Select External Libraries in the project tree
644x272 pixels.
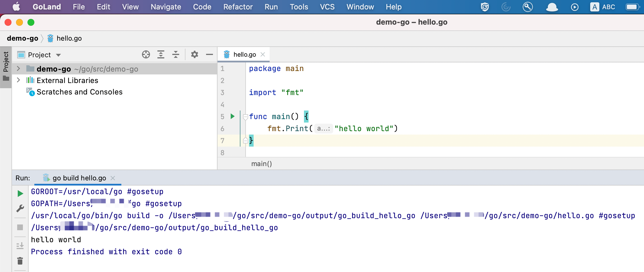pos(67,80)
